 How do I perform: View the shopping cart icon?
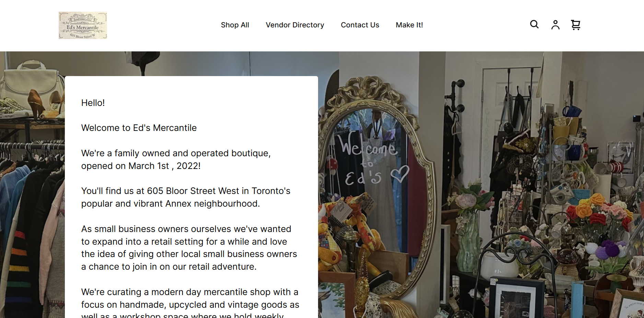point(575,25)
